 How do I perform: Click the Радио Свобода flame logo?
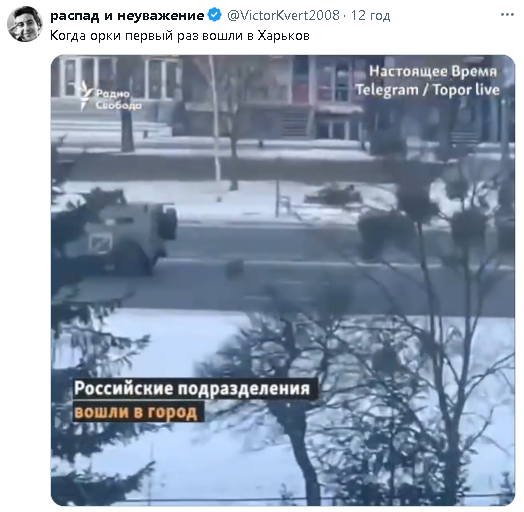click(x=86, y=95)
